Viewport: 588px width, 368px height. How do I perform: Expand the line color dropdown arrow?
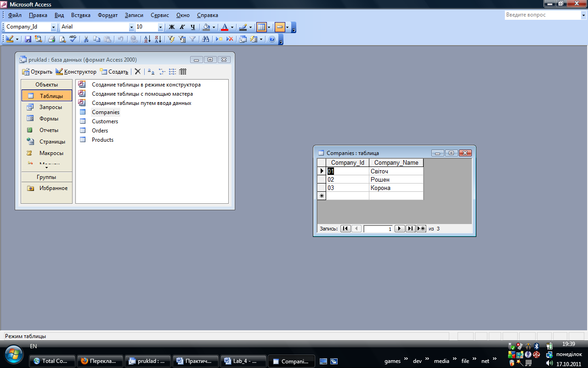tap(250, 27)
